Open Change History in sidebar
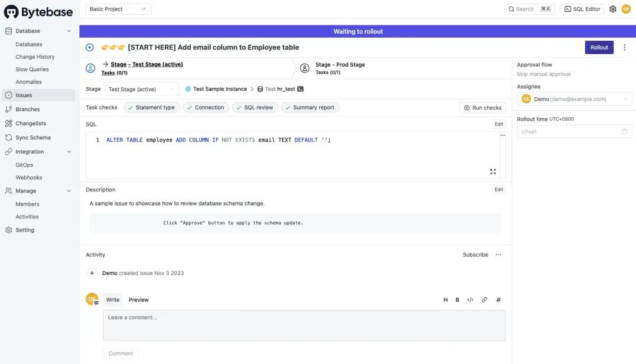The width and height of the screenshot is (636, 364). pyautogui.click(x=35, y=57)
